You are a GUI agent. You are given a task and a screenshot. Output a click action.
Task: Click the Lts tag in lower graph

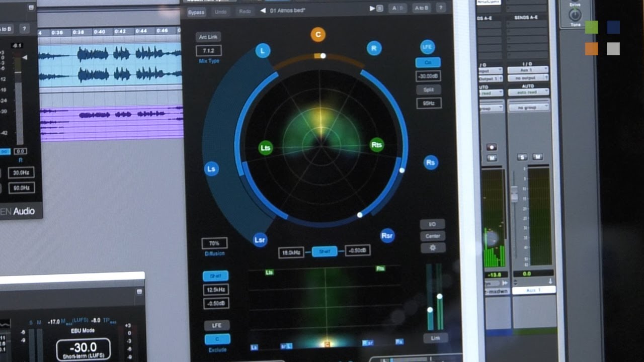269,272
